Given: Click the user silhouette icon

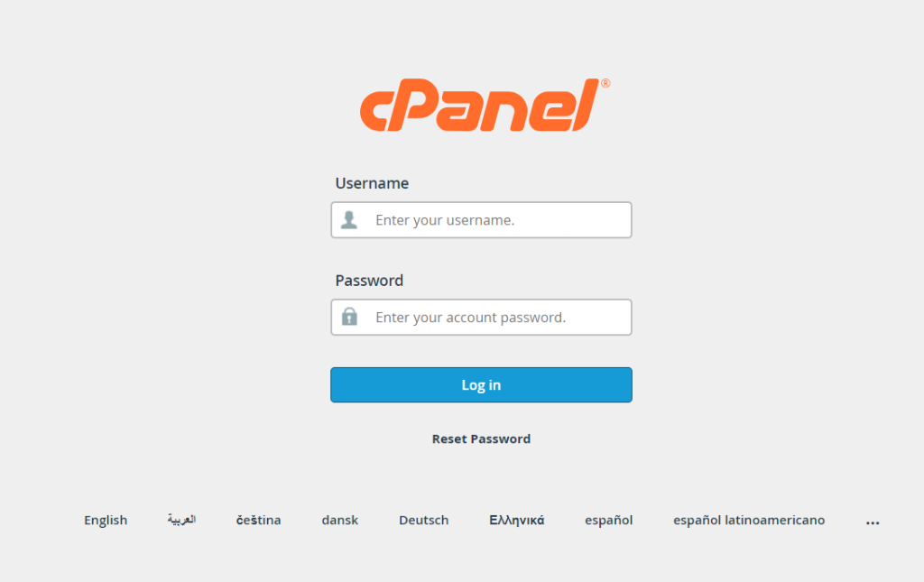Looking at the screenshot, I should point(349,219).
